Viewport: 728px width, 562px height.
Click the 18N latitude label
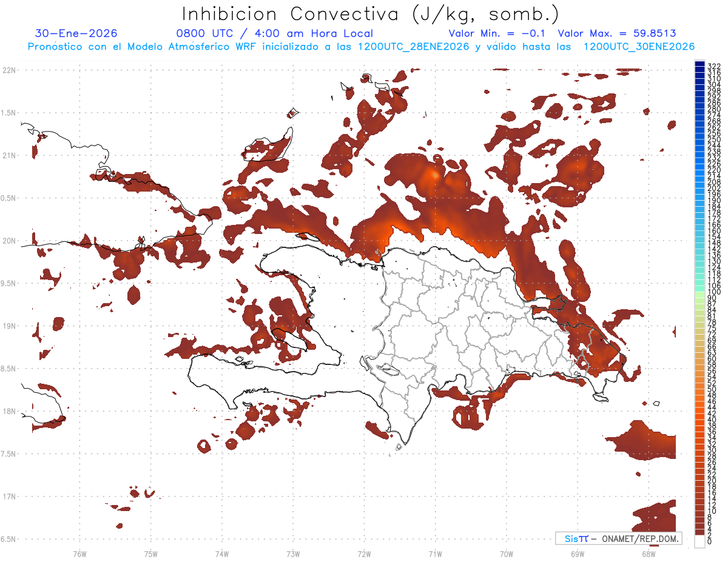click(x=9, y=411)
